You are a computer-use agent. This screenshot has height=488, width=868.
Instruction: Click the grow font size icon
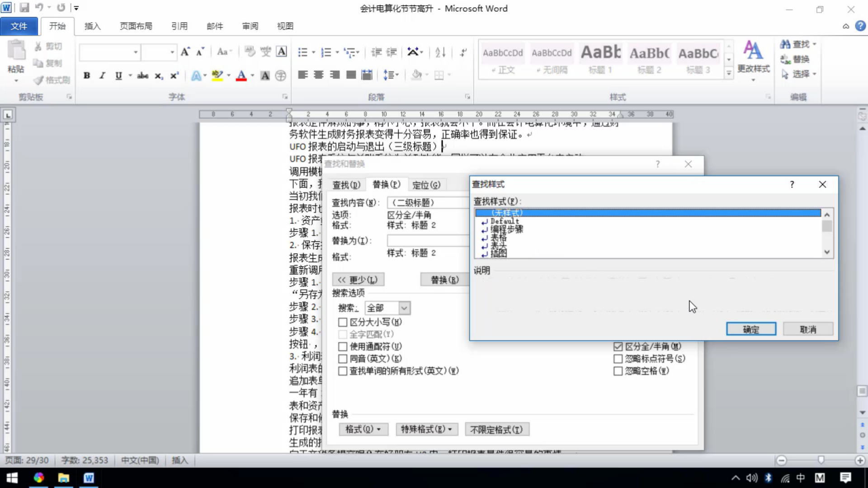point(185,52)
